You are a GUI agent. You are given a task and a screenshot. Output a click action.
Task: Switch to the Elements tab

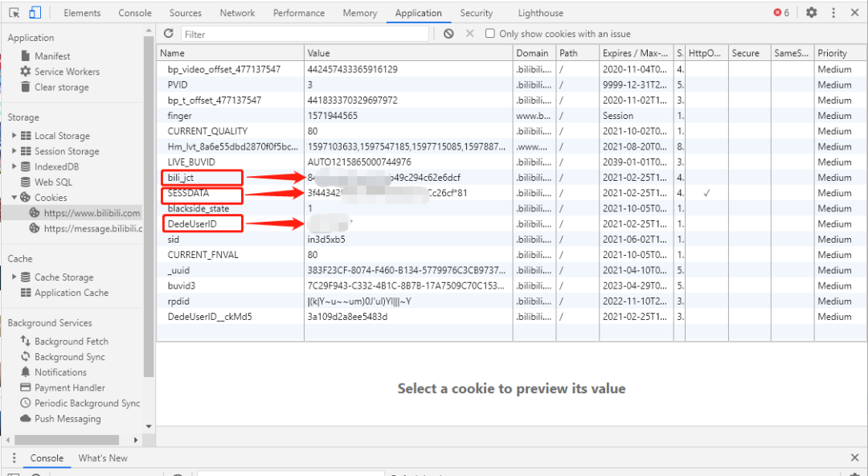82,13
